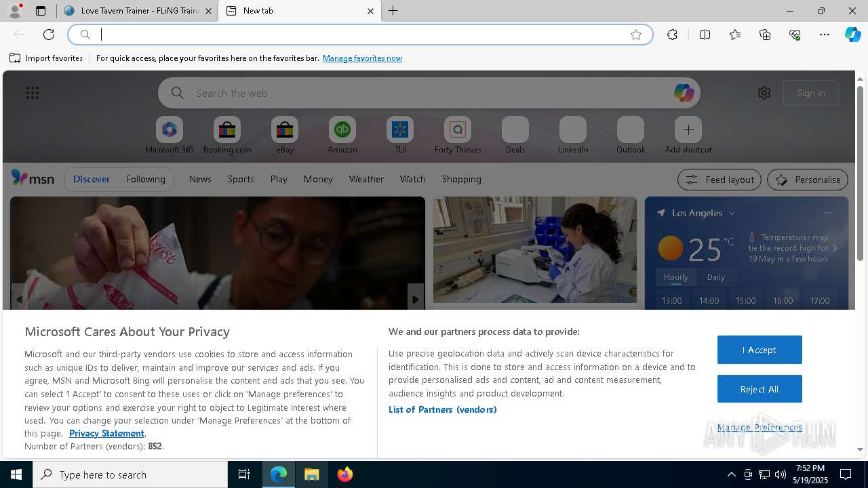This screenshot has height=488, width=868.
Task: Open the Amazon shortcut
Action: point(342,135)
